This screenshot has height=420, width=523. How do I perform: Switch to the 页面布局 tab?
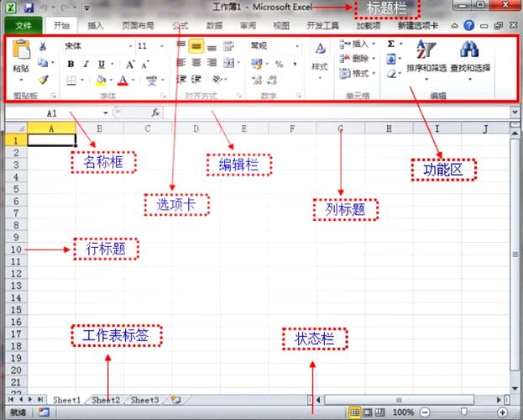138,26
